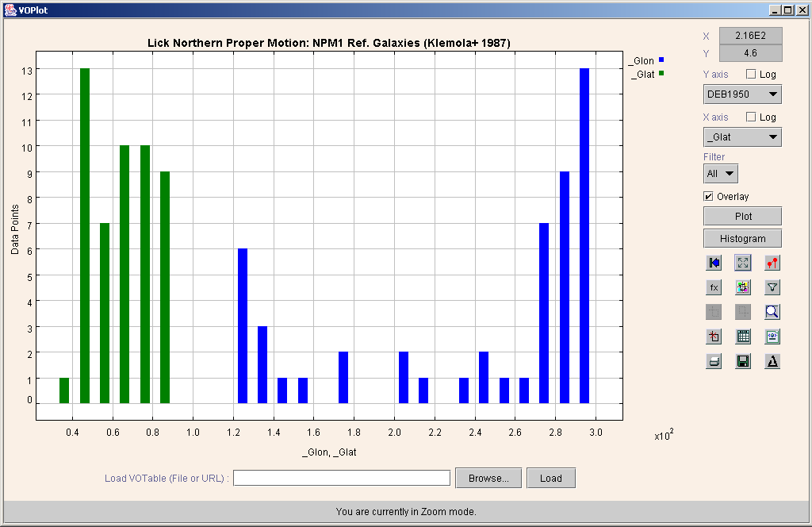The height and width of the screenshot is (527, 812).
Task: Click the floppy disk save icon
Action: pos(742,361)
